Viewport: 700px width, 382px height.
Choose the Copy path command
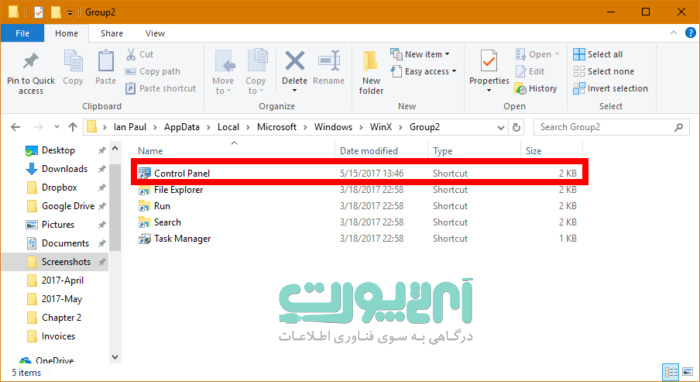pyautogui.click(x=153, y=71)
